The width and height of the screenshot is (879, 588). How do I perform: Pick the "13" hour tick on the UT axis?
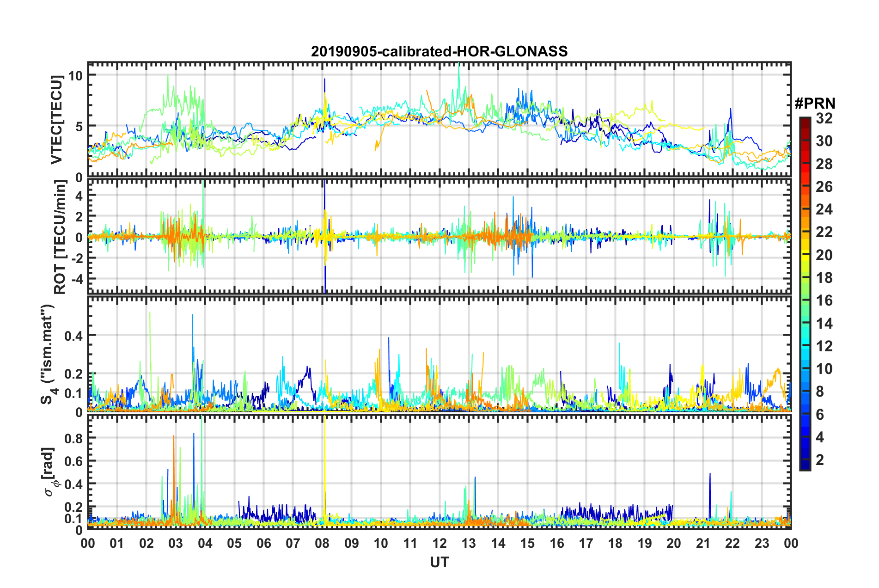tap(469, 543)
